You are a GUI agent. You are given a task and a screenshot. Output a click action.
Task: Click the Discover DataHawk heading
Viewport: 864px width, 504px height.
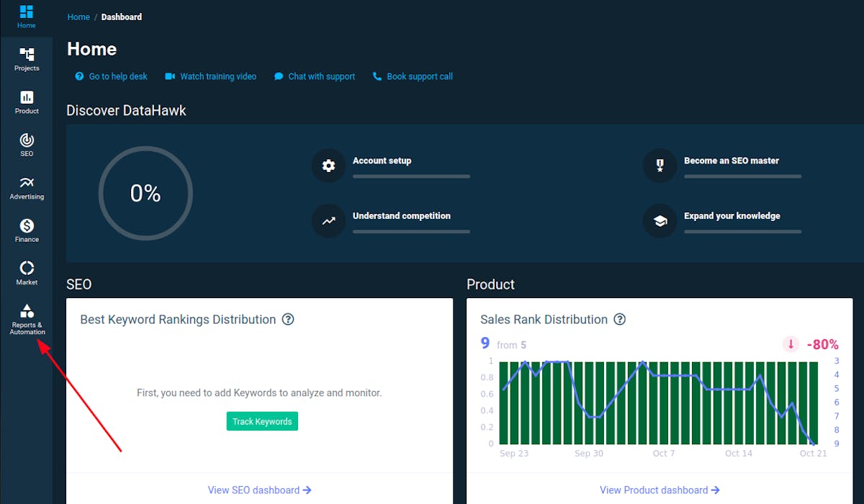click(126, 110)
